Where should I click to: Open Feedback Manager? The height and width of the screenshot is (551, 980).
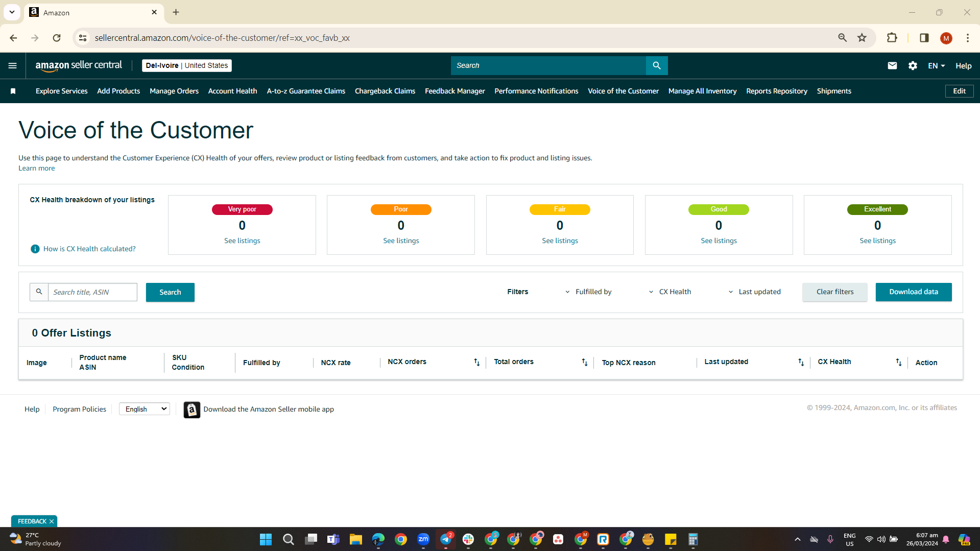(x=455, y=91)
